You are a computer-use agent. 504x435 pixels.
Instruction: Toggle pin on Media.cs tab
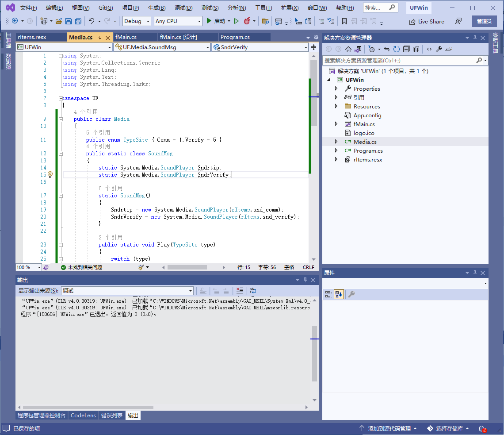click(x=99, y=38)
